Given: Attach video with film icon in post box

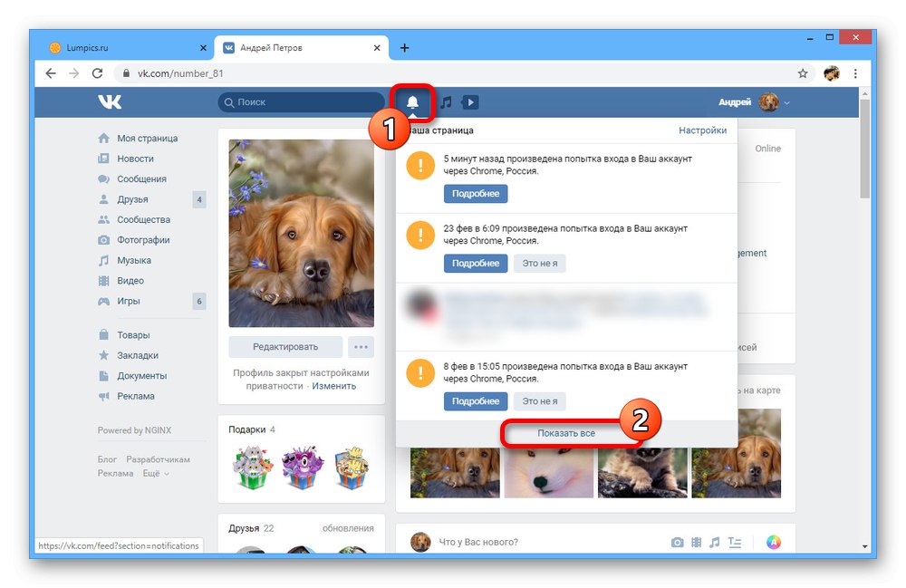Looking at the screenshot, I should 696,543.
